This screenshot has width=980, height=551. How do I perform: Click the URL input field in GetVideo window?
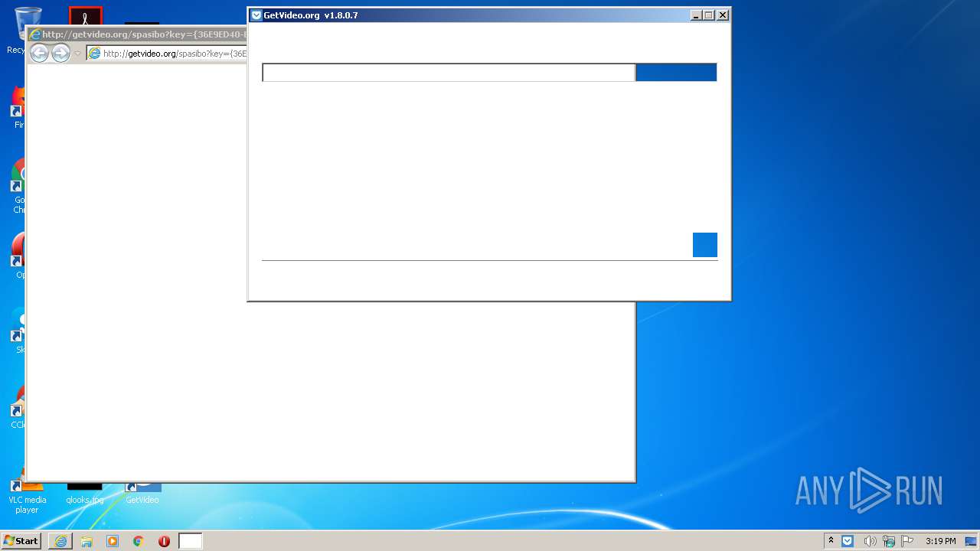449,73
